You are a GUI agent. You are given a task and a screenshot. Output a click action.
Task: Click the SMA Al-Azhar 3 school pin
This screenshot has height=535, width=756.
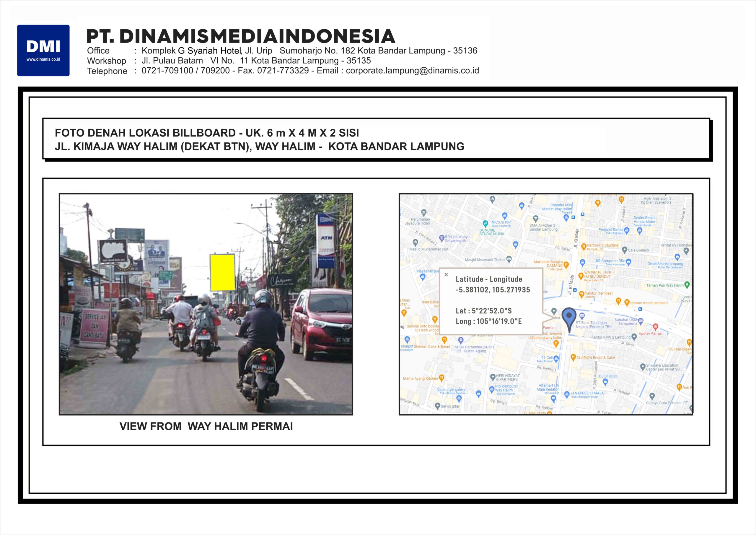(x=536, y=219)
